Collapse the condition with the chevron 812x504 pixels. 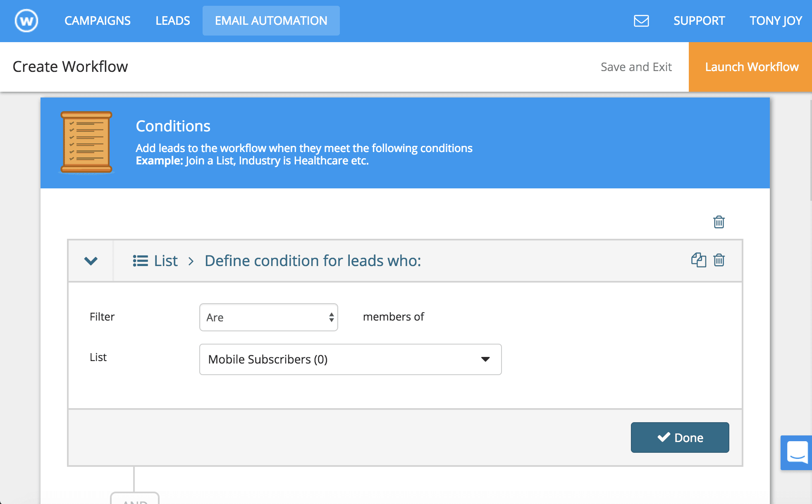tap(91, 261)
